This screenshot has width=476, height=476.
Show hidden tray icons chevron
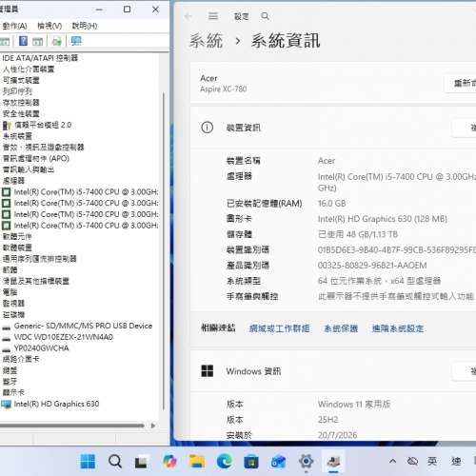[x=392, y=461]
